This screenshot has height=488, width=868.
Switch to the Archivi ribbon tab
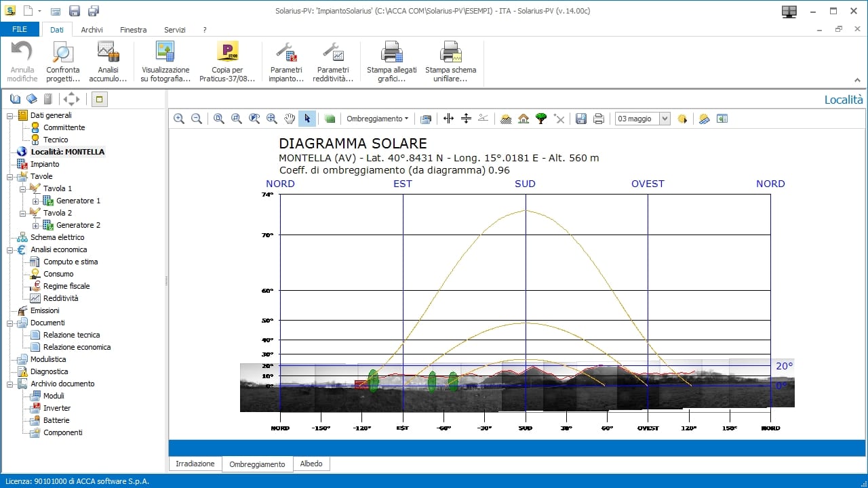92,30
